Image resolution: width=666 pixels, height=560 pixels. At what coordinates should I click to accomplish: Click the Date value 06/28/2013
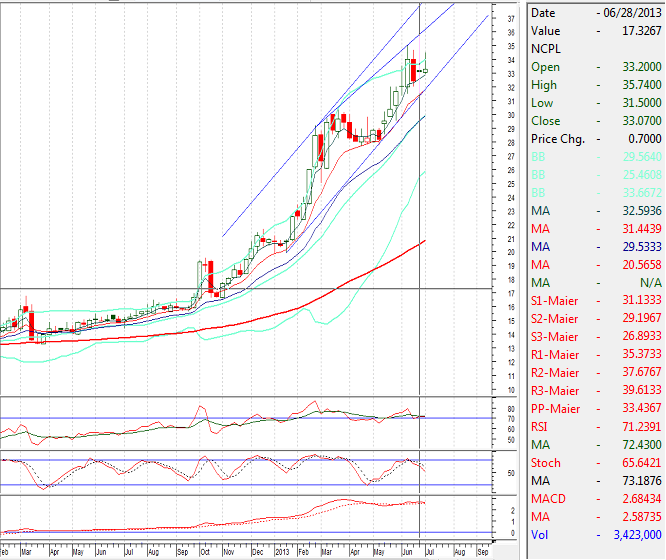[x=627, y=13]
